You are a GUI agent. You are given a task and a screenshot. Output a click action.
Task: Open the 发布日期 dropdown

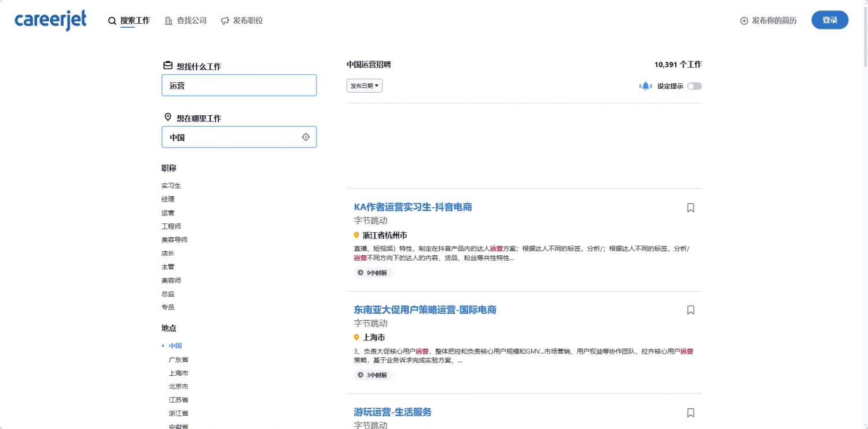pos(365,86)
